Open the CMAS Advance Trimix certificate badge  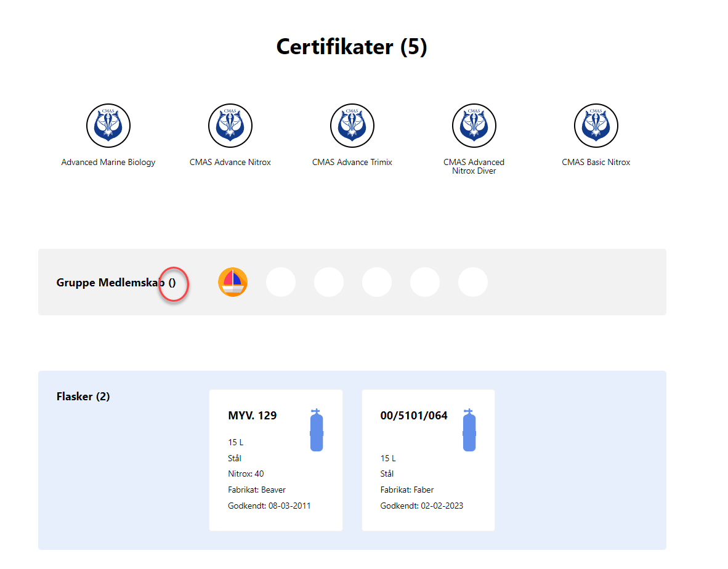coord(352,125)
